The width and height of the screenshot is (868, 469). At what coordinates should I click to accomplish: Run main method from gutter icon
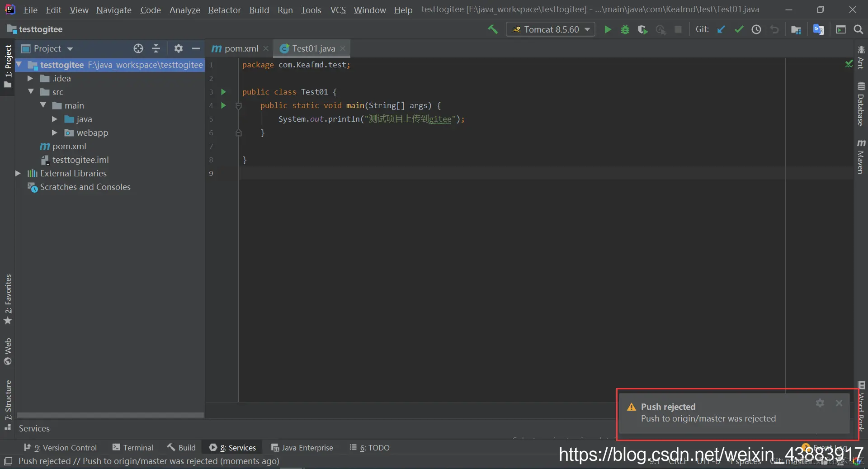[223, 105]
